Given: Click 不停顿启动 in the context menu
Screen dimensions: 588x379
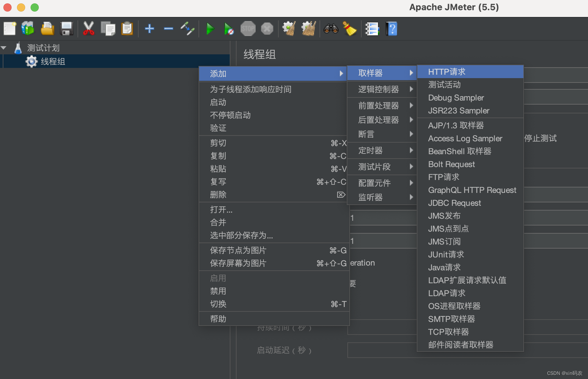Looking at the screenshot, I should [230, 115].
